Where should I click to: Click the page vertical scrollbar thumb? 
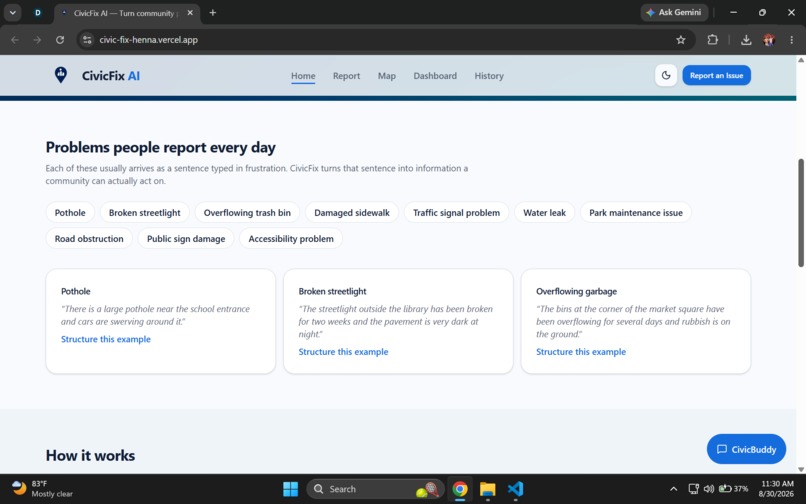tap(801, 213)
